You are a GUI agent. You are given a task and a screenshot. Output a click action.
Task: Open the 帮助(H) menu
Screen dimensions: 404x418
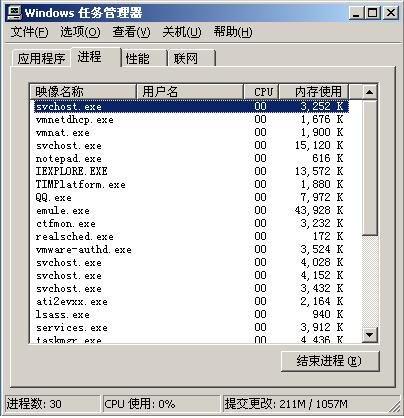pos(233,32)
